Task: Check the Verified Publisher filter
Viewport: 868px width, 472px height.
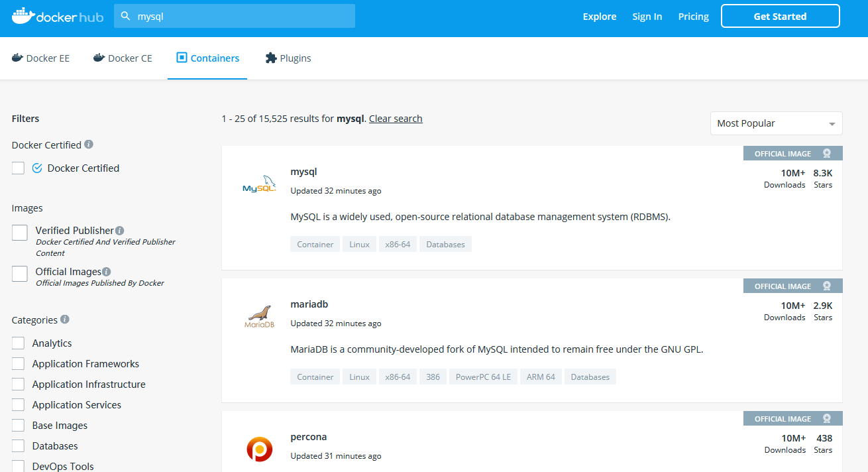Action: 20,232
